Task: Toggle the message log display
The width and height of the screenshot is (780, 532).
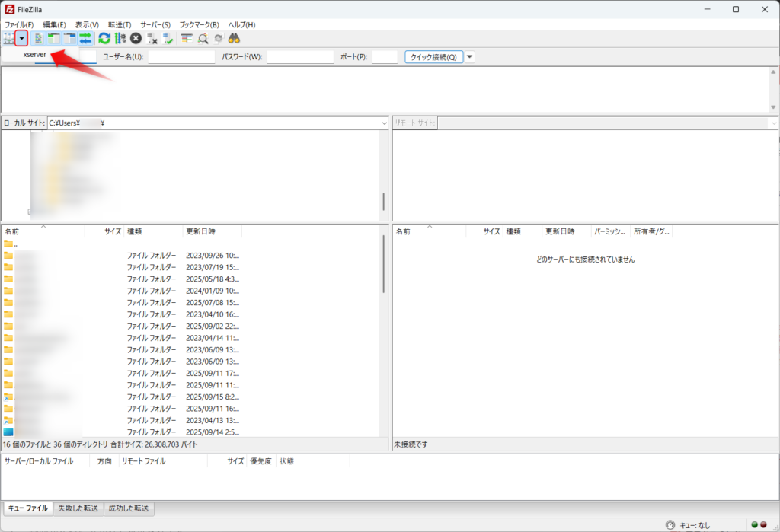Action: coord(37,38)
